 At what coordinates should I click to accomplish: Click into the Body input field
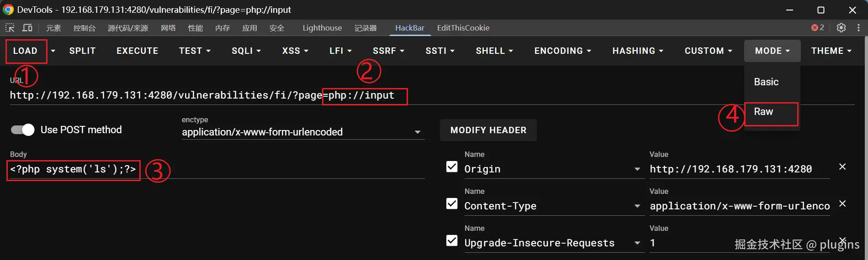[283, 170]
